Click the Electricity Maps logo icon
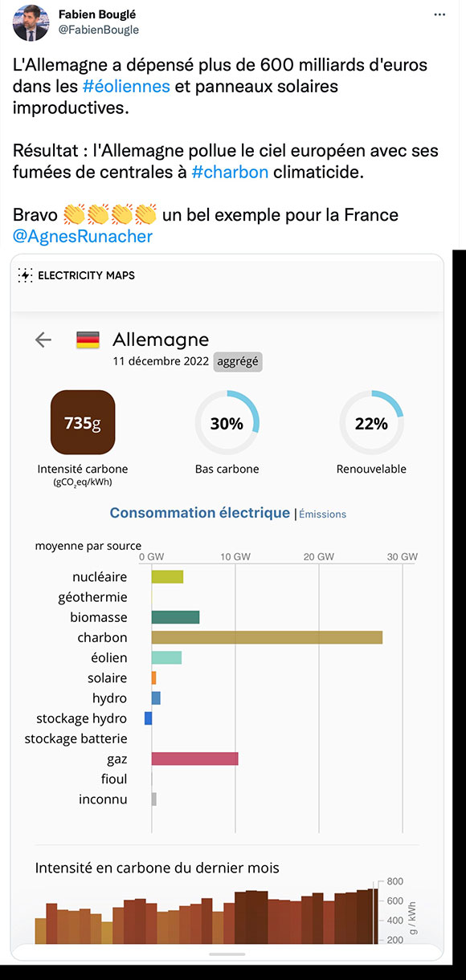This screenshot has height=980, width=466. pyautogui.click(x=25, y=275)
